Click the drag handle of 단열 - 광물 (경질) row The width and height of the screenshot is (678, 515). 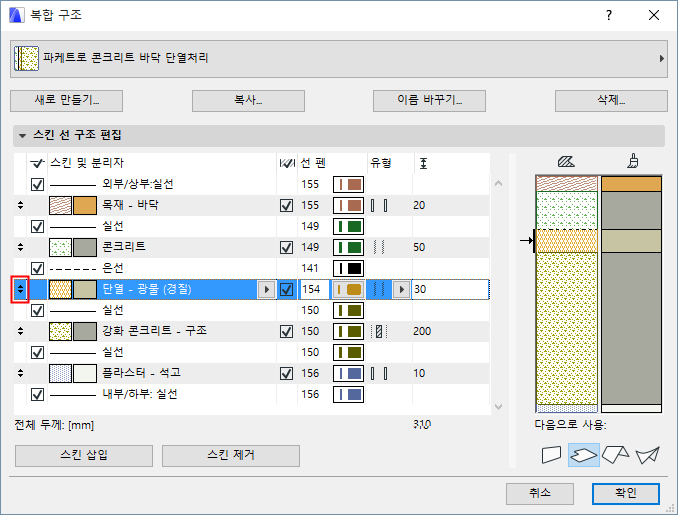coord(20,289)
